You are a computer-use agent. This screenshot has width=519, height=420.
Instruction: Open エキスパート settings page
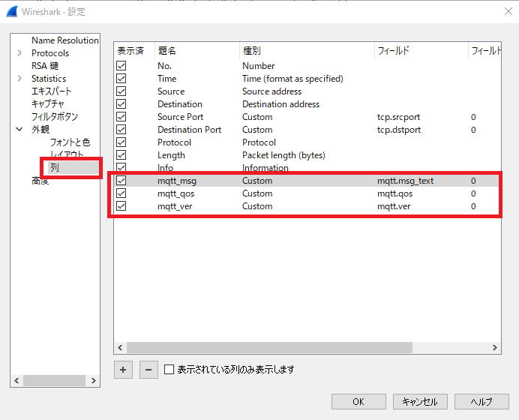51,91
